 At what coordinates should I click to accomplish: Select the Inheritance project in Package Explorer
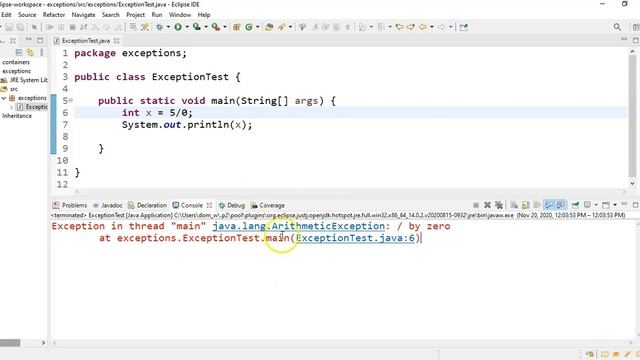(17, 116)
